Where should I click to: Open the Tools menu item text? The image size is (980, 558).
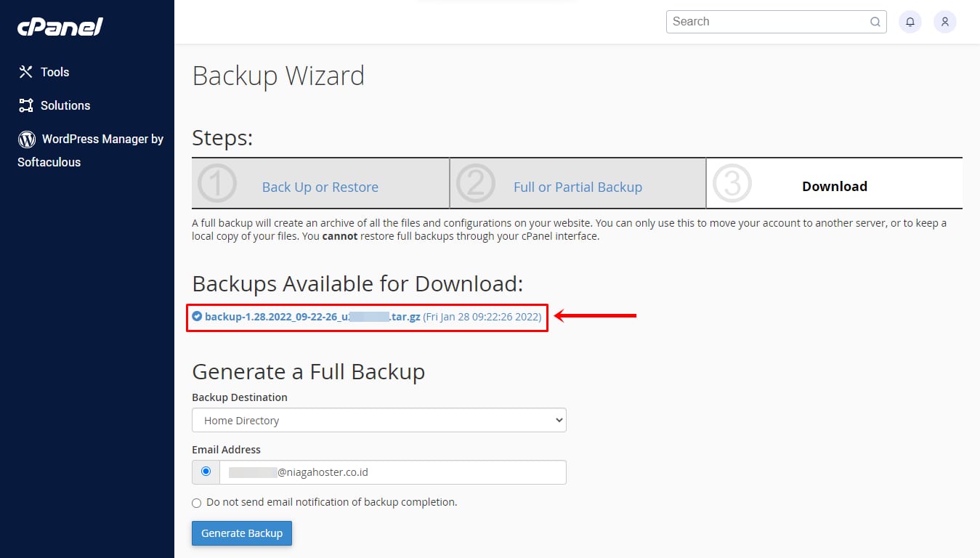(55, 72)
